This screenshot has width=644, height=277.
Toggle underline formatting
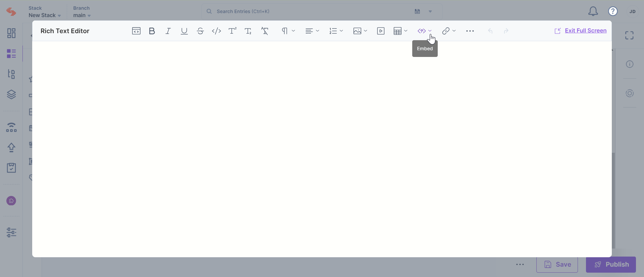[184, 31]
